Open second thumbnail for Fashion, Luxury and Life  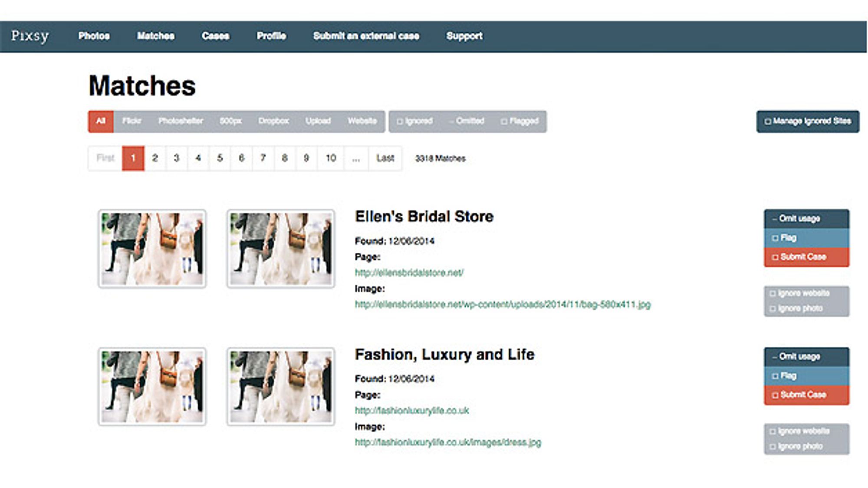point(281,386)
